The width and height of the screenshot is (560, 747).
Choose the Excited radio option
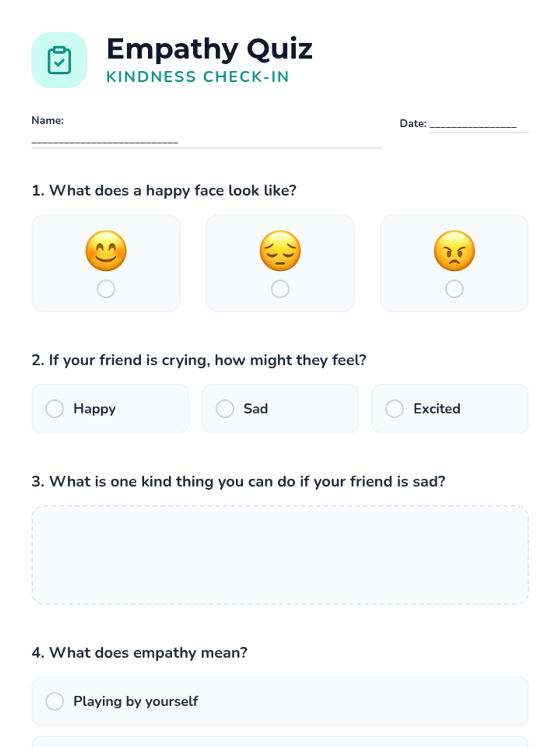coord(394,409)
